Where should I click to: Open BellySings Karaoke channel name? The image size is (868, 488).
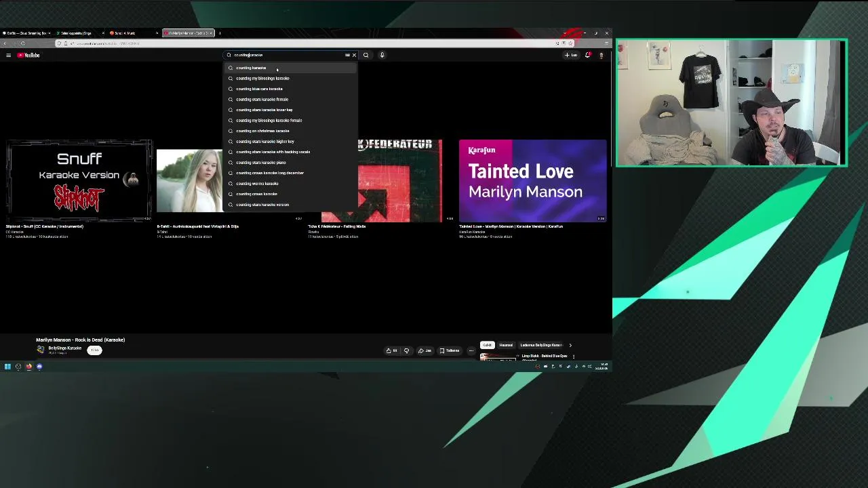(x=64, y=348)
